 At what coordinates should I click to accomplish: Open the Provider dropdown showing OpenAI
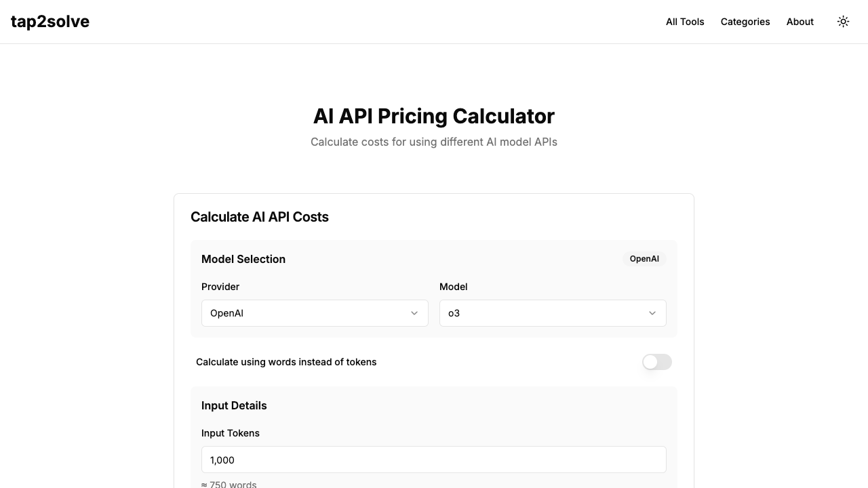coord(315,313)
